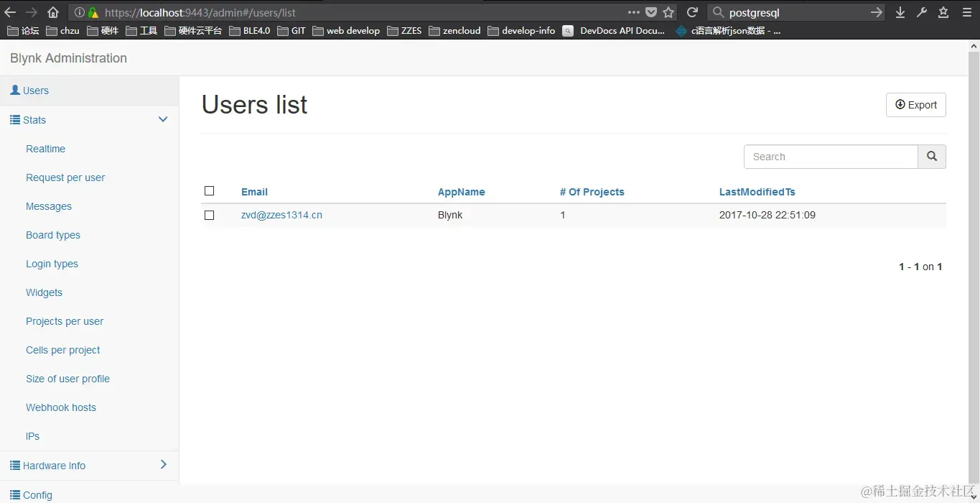Open the chzu bookmarks folder
Viewport: 980px width, 503px height.
click(62, 31)
